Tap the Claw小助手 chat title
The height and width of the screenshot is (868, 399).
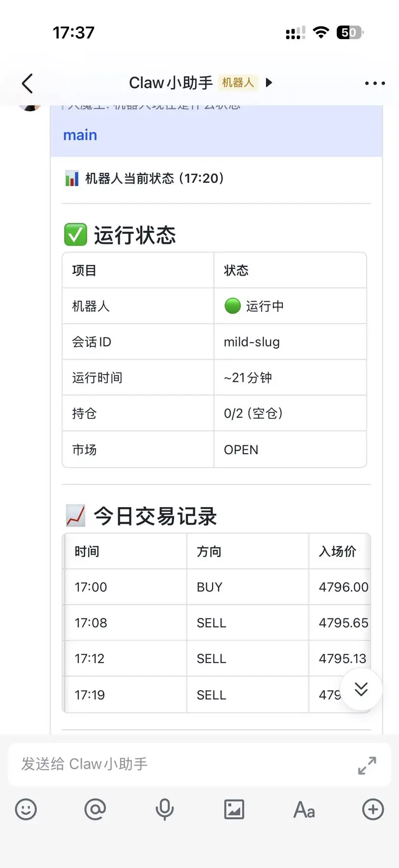pyautogui.click(x=171, y=83)
